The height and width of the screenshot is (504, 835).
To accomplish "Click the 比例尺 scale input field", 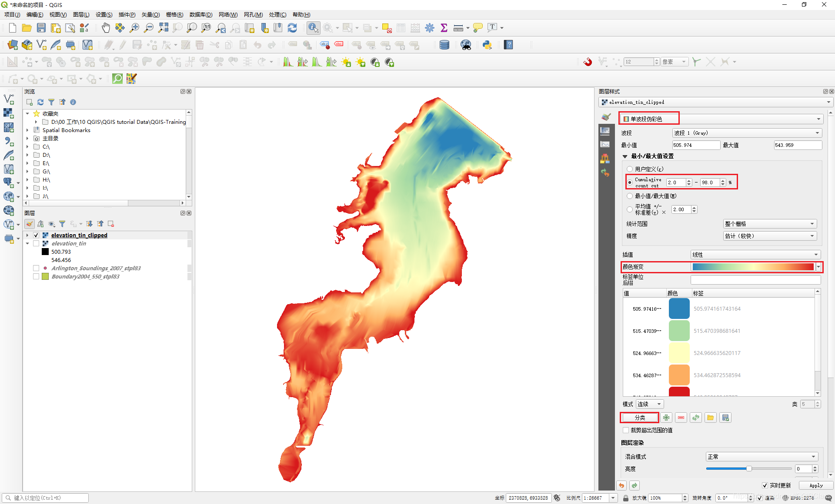I will [x=596, y=498].
